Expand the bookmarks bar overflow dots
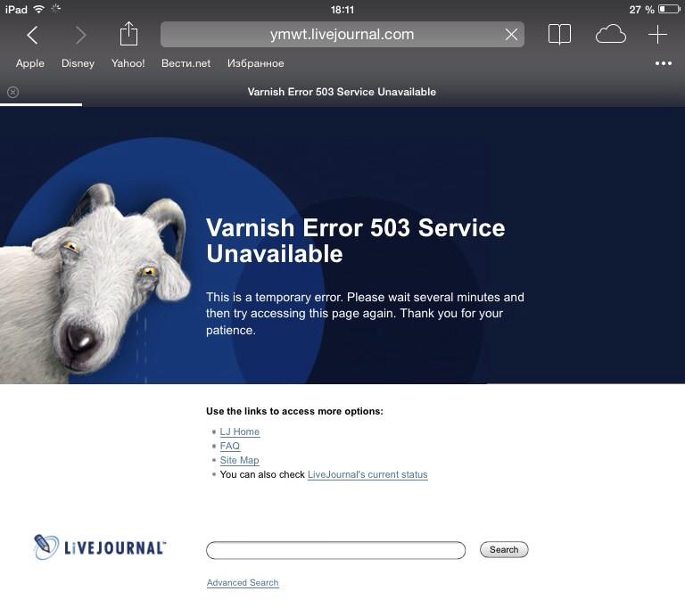 point(664,63)
